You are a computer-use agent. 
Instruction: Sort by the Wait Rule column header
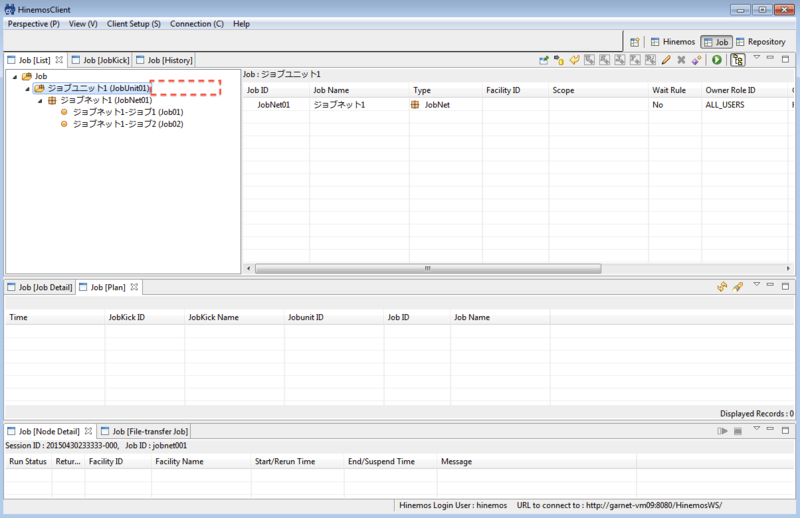(674, 90)
